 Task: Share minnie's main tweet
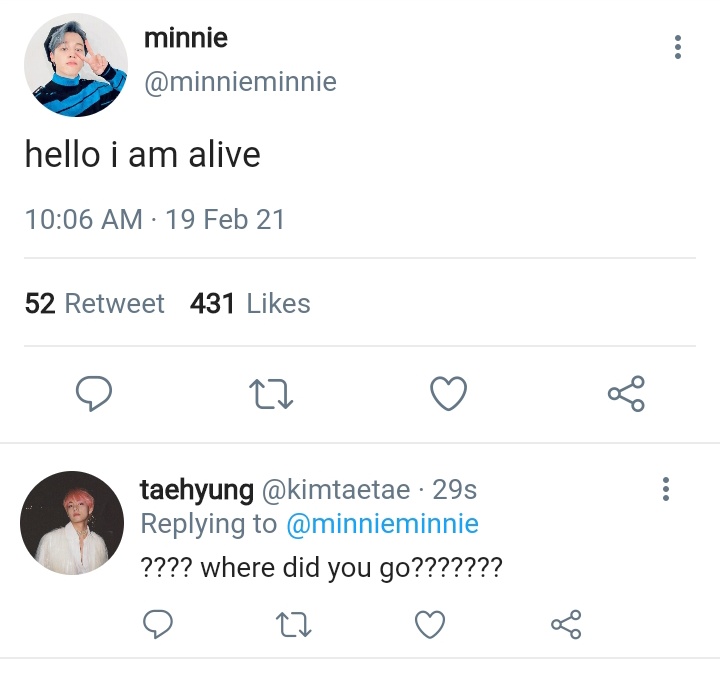626,393
